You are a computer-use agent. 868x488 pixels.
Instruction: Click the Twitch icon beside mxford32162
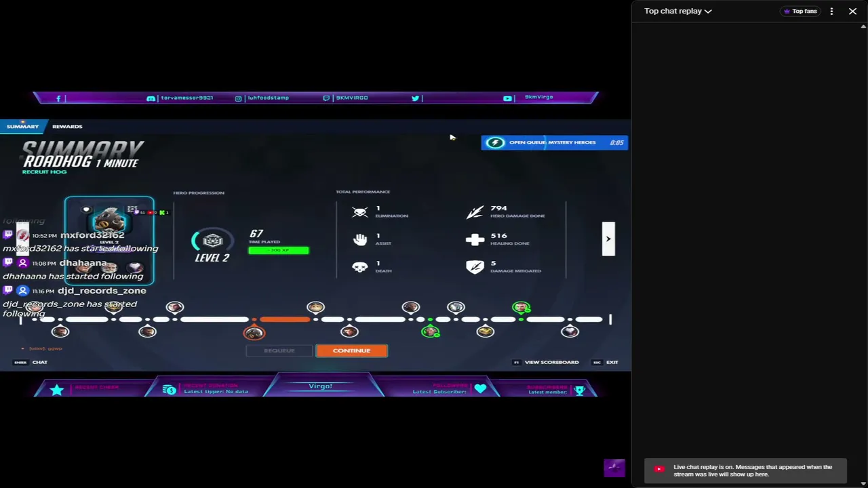pyautogui.click(x=8, y=235)
